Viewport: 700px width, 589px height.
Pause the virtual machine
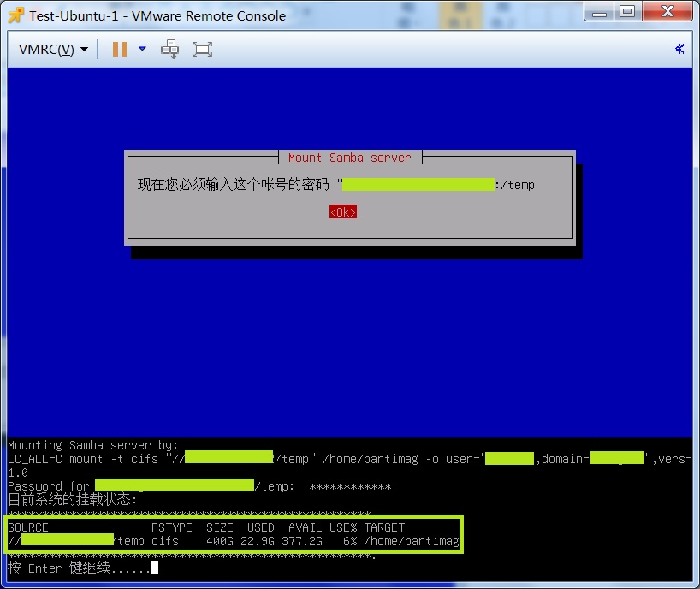(x=120, y=49)
